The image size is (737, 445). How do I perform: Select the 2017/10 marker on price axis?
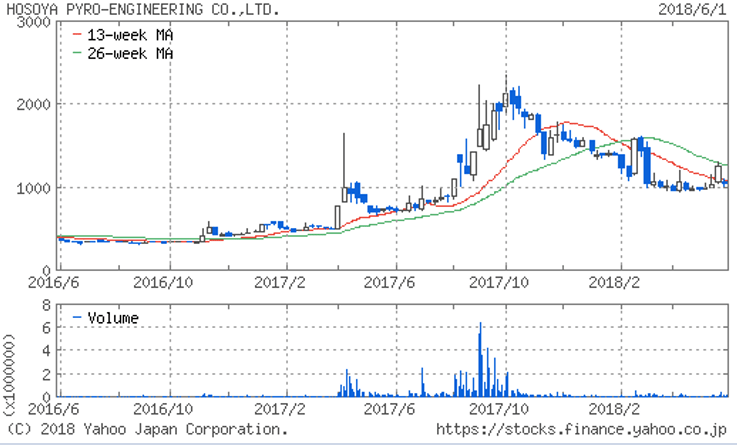(505, 283)
